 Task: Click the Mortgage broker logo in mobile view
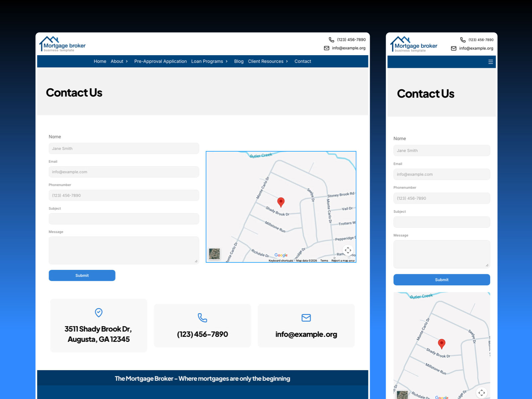click(414, 44)
